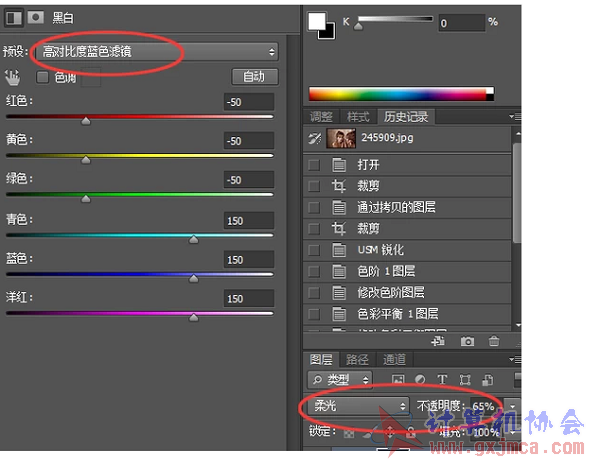This screenshot has height=466, width=600.
Task: Select the 图层 tab
Action: point(321,359)
